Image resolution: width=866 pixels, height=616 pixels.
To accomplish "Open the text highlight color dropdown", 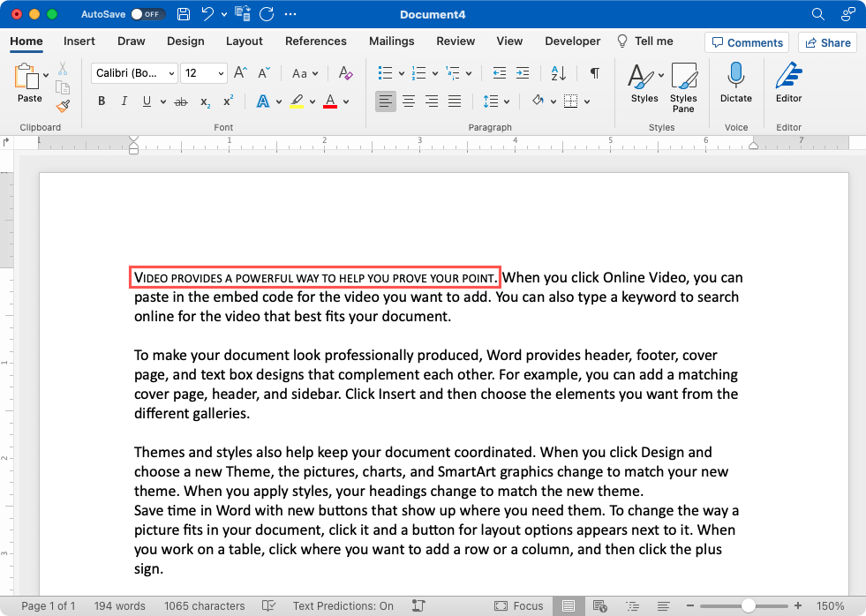I will 311,101.
